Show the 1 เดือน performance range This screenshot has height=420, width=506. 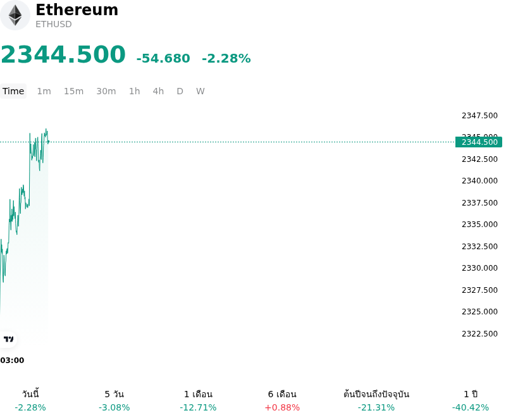198,400
